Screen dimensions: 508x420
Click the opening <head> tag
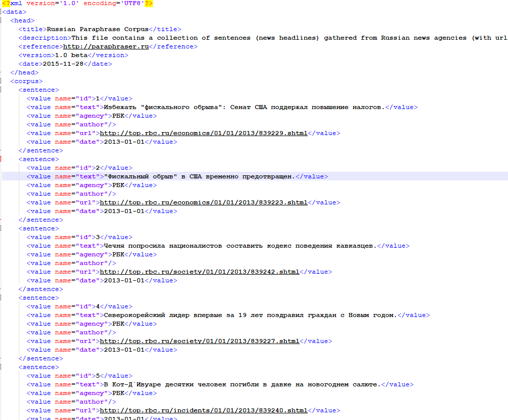(x=22, y=21)
